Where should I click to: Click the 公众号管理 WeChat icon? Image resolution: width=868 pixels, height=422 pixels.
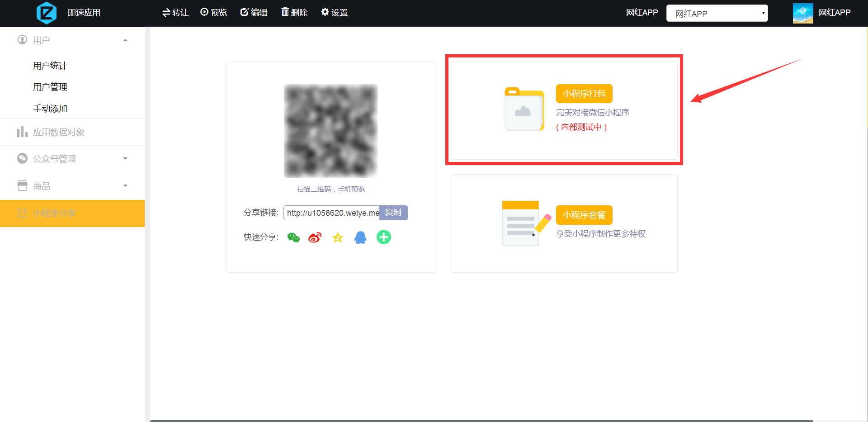pos(22,158)
